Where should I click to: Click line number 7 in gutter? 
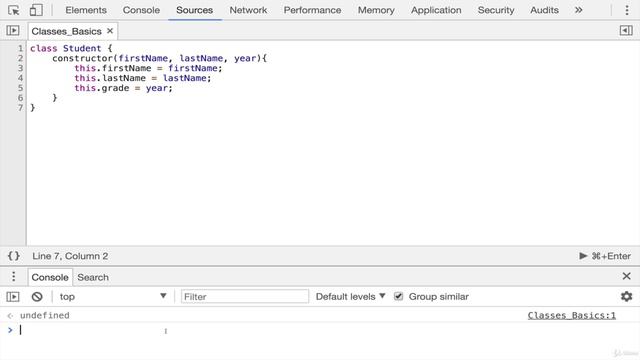(20, 108)
